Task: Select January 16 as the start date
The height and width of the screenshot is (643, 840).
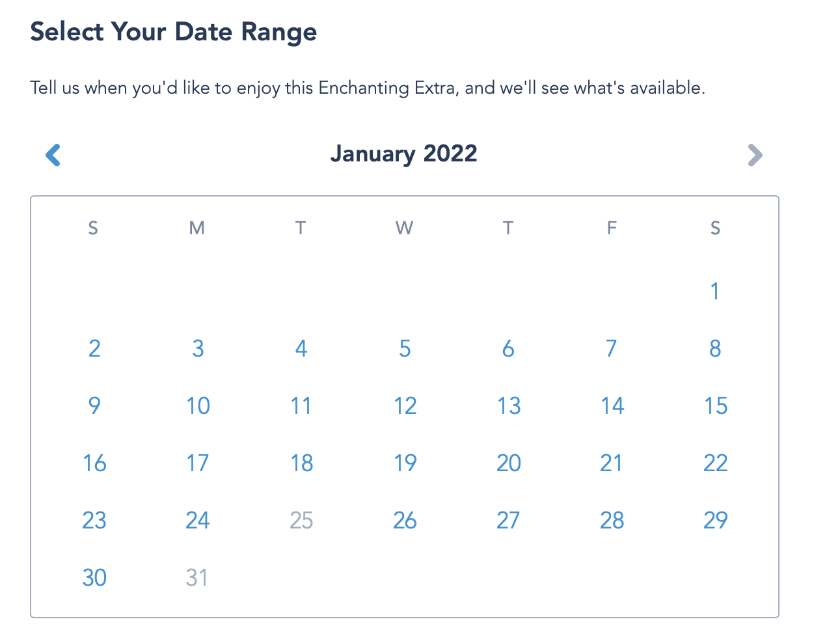Action: pyautogui.click(x=94, y=463)
